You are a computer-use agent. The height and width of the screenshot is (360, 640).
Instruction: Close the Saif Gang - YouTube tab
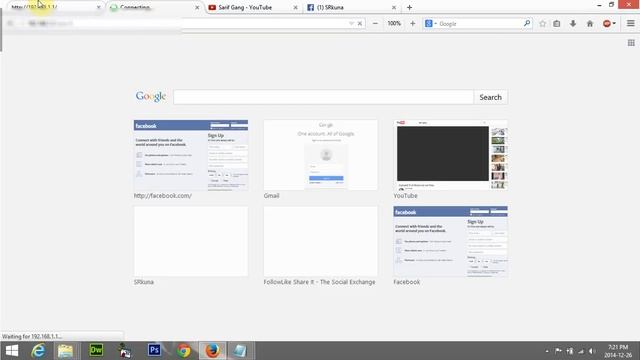click(296, 7)
